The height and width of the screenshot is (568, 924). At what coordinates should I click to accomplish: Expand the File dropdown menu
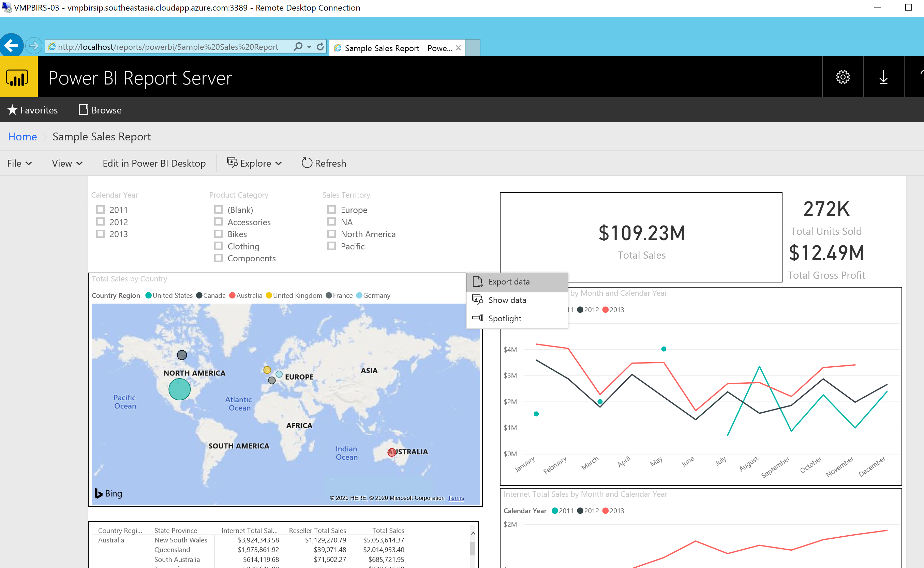19,163
